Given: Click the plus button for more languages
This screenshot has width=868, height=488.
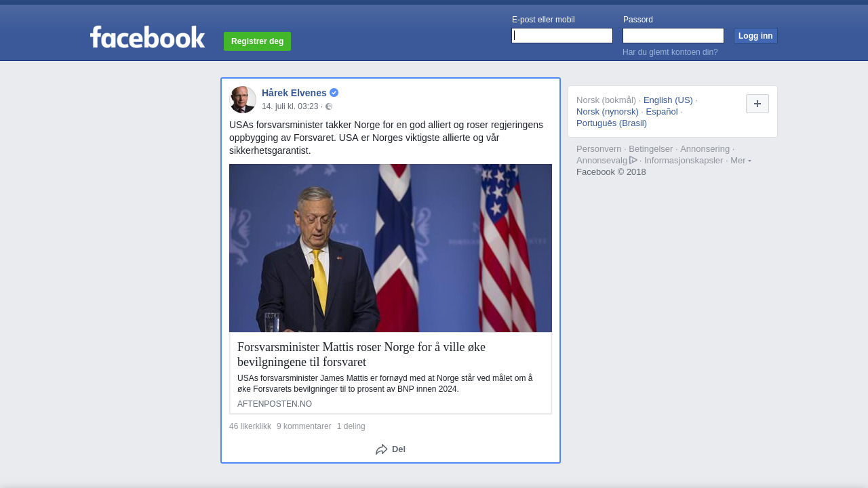Looking at the screenshot, I should point(757,104).
